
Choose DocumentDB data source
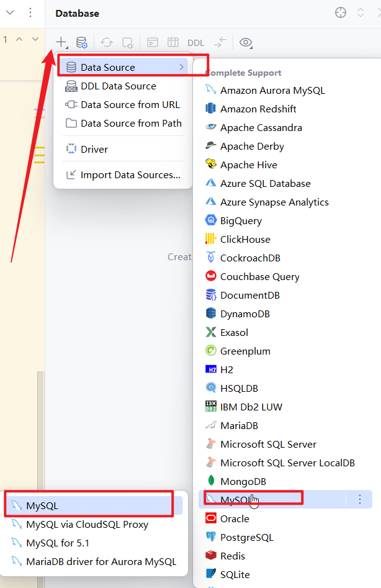pos(285,296)
